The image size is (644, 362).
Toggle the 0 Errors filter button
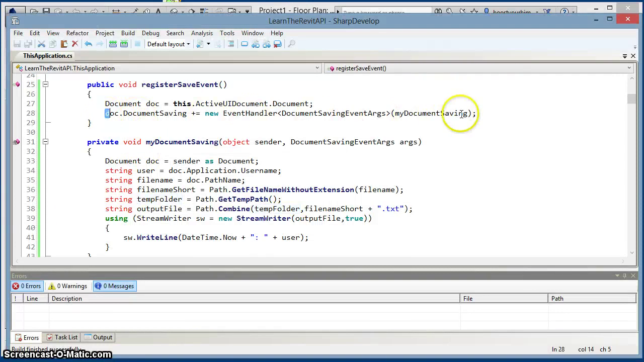[x=27, y=286]
